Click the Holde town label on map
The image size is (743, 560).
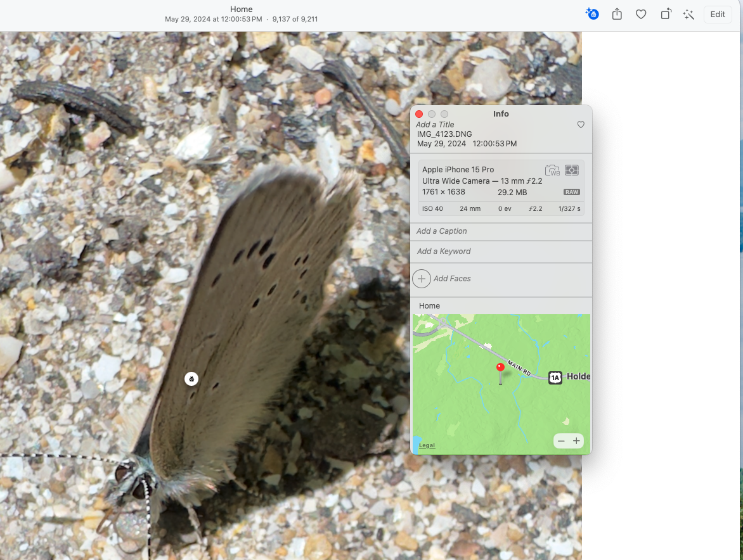coord(579,376)
